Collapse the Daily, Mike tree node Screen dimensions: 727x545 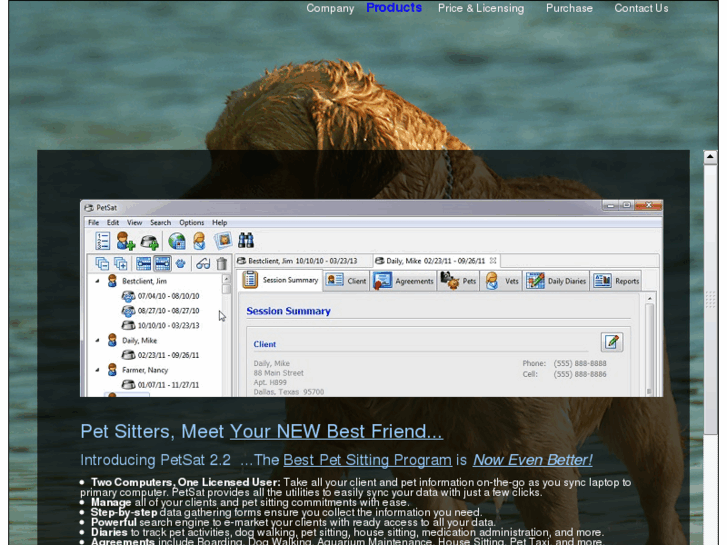97,340
